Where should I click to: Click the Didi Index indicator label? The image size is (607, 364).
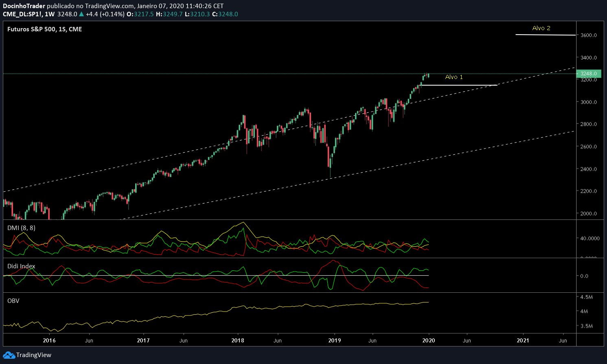(x=21, y=266)
